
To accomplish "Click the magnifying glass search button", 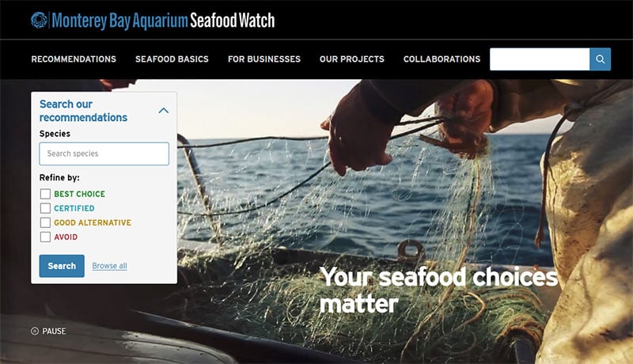I will tap(601, 59).
